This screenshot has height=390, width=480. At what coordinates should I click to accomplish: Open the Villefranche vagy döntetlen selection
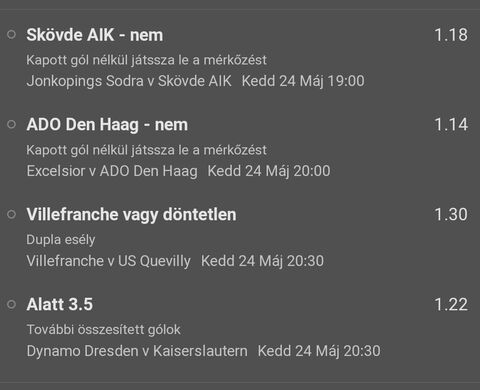(x=131, y=215)
